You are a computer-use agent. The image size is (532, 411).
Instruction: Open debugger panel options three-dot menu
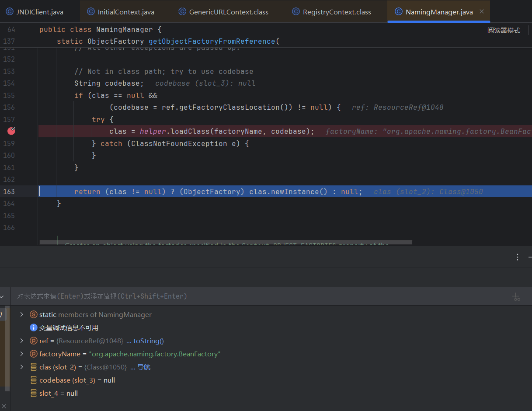pyautogui.click(x=518, y=257)
